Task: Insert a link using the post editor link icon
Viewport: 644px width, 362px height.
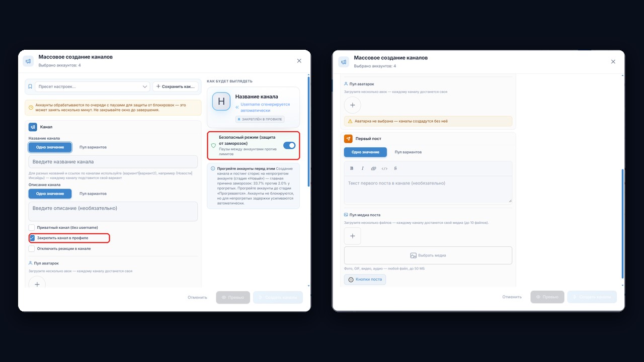Action: pyautogui.click(x=373, y=168)
